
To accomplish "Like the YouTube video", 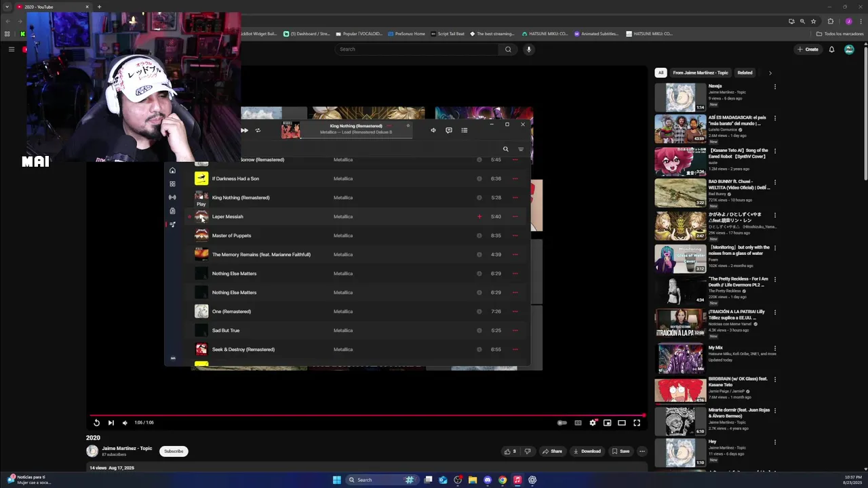I will coord(510,451).
